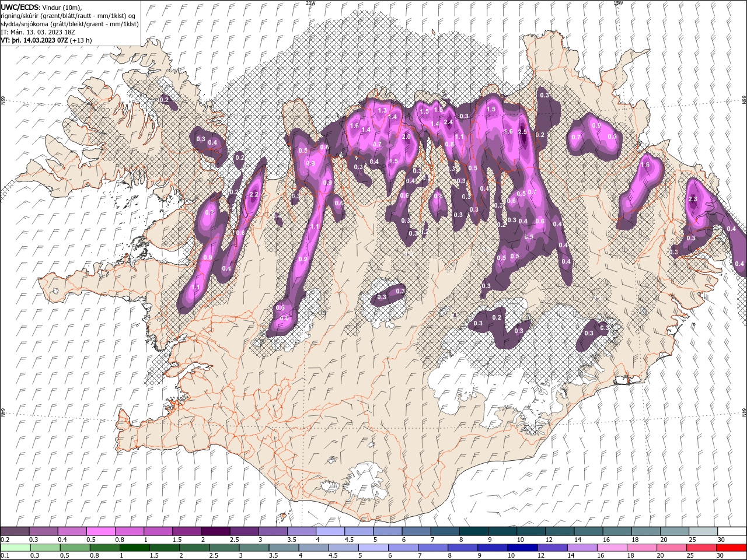This screenshot has width=747, height=560.
Task: Select the '15W' longitude label at the top
Action: [618, 3]
